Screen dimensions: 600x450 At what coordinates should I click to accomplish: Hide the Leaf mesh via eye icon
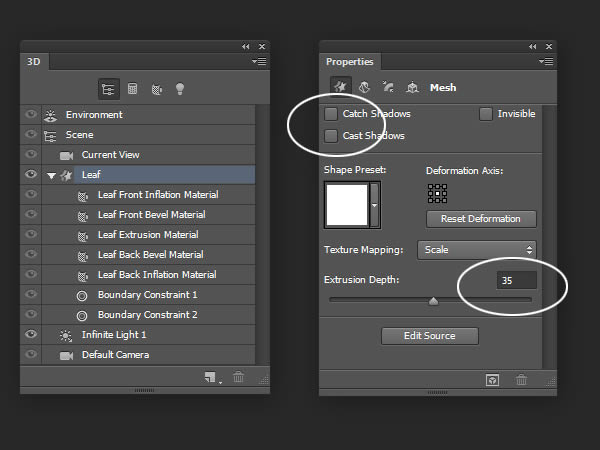[31, 174]
